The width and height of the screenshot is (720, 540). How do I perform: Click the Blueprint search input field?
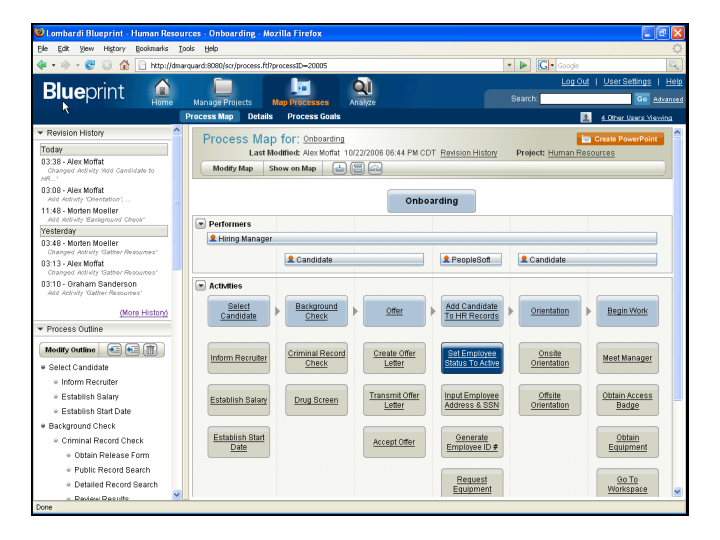coord(585,99)
